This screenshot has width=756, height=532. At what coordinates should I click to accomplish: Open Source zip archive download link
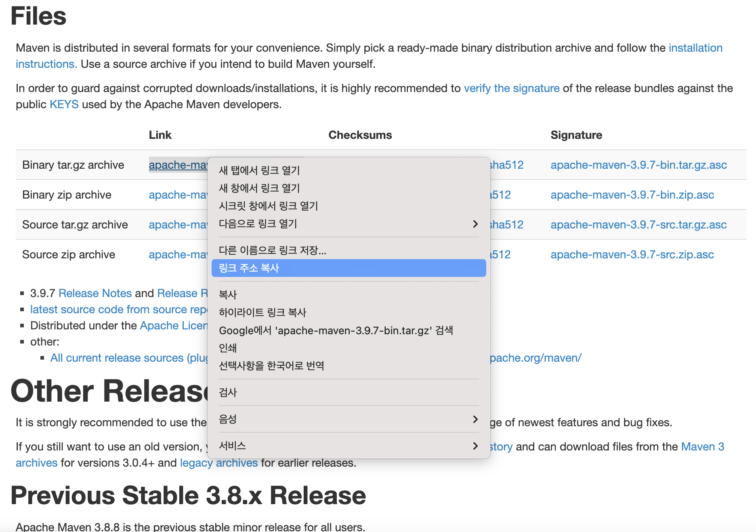178,254
